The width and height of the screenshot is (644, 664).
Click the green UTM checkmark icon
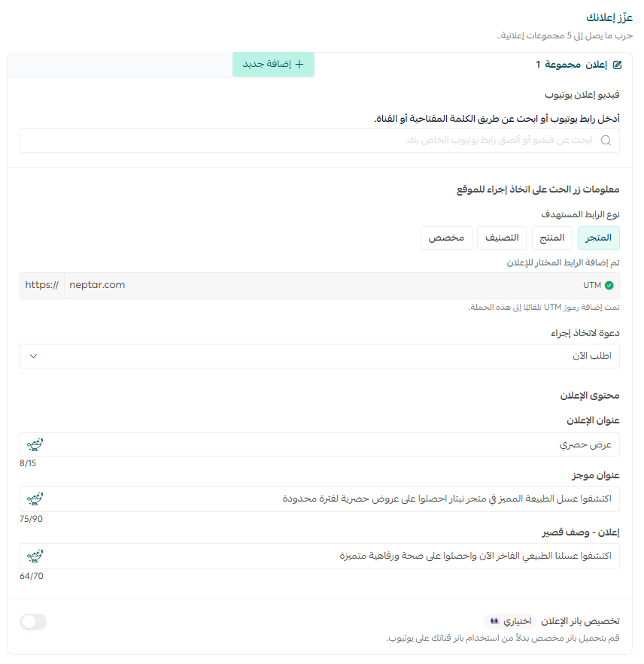tap(609, 286)
